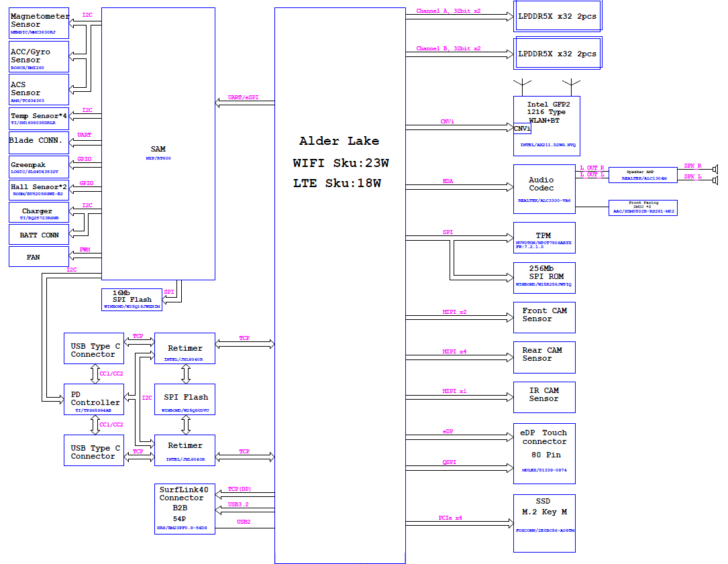The height and width of the screenshot is (564, 728).
Task: Click the SPK R speaker symbol
Action: (715, 168)
